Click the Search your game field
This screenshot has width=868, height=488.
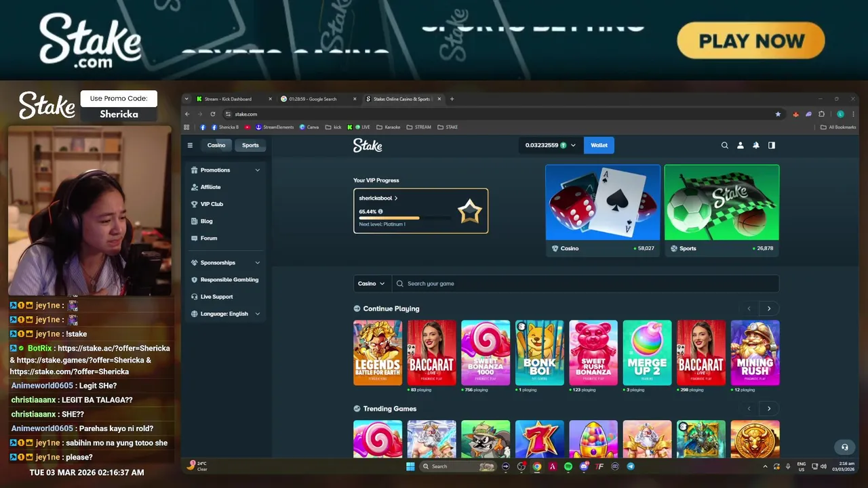585,283
